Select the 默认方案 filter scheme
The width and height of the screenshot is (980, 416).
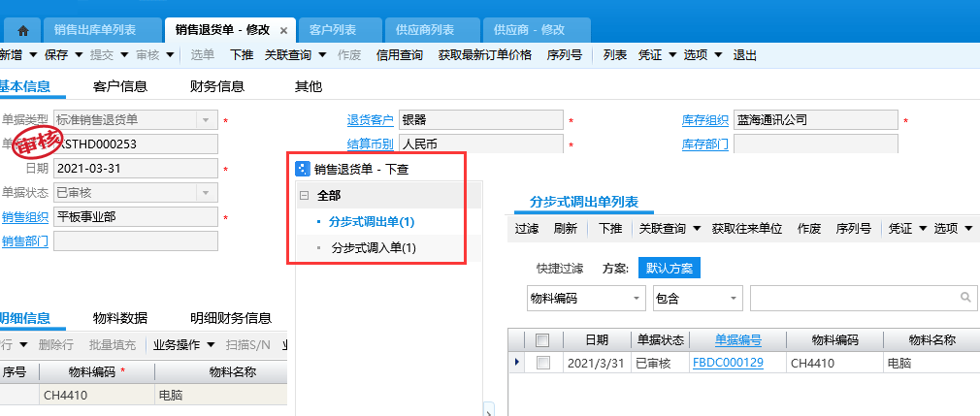(x=670, y=269)
